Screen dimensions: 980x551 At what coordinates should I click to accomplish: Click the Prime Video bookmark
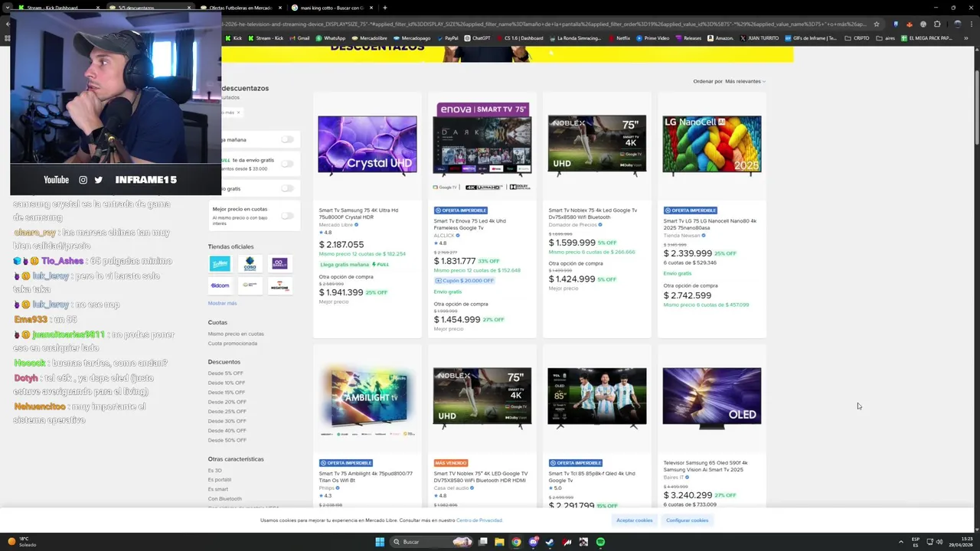click(x=652, y=38)
